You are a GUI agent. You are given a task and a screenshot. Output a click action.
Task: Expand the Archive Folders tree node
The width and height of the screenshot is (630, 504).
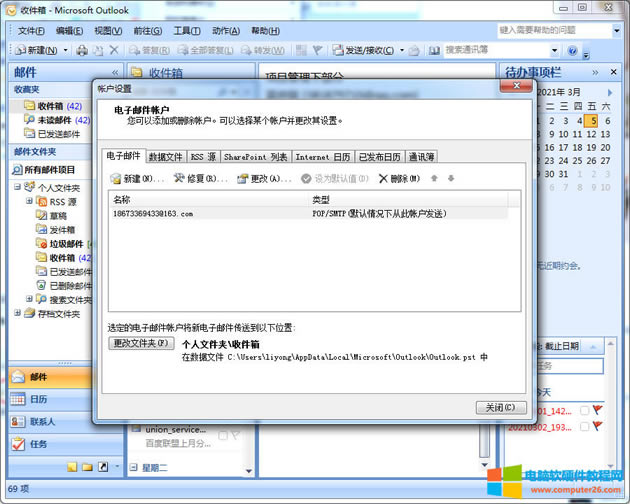(x=17, y=313)
